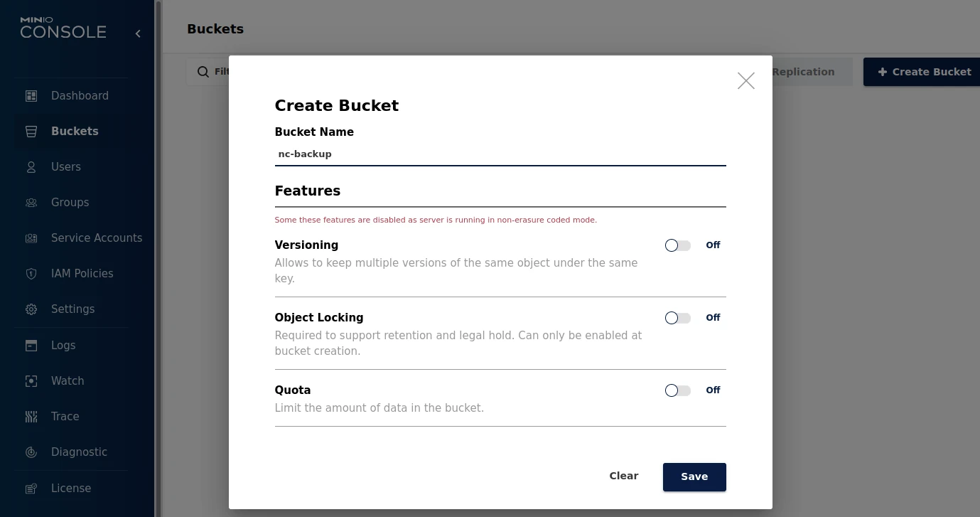Click the MinIO Console logo
Image resolution: width=980 pixels, height=517 pixels.
click(63, 28)
